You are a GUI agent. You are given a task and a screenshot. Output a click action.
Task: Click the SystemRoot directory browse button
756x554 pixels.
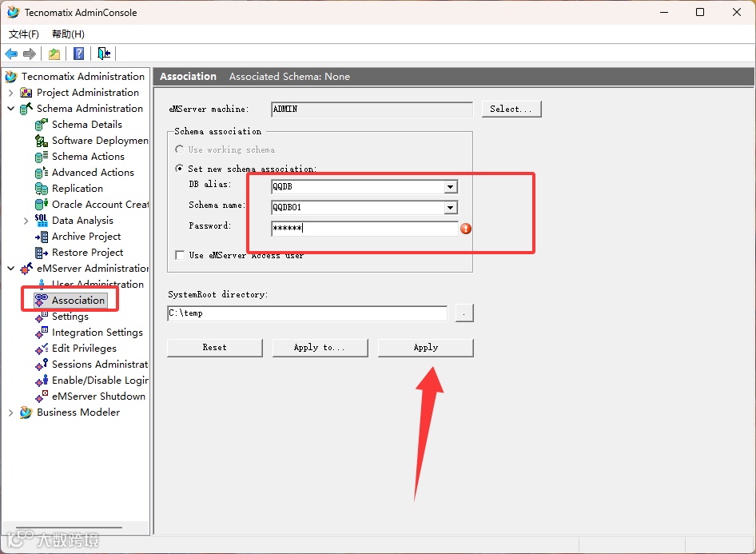point(464,313)
